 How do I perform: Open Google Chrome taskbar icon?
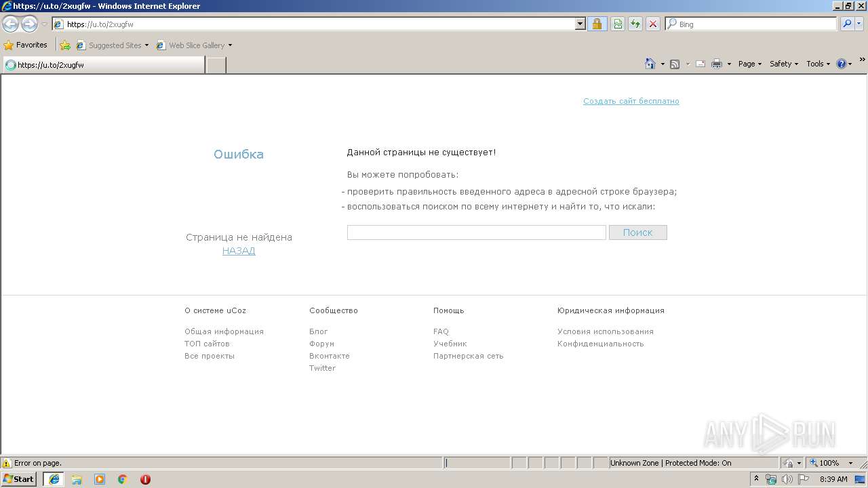tap(123, 479)
